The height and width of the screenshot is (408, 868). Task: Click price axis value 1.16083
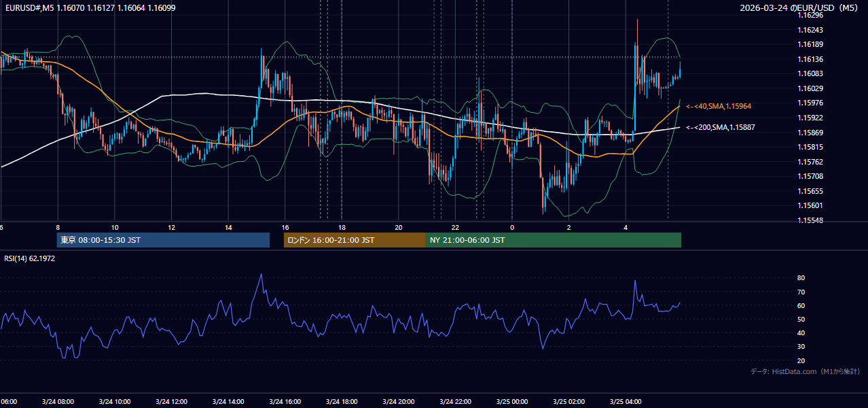[x=812, y=73]
